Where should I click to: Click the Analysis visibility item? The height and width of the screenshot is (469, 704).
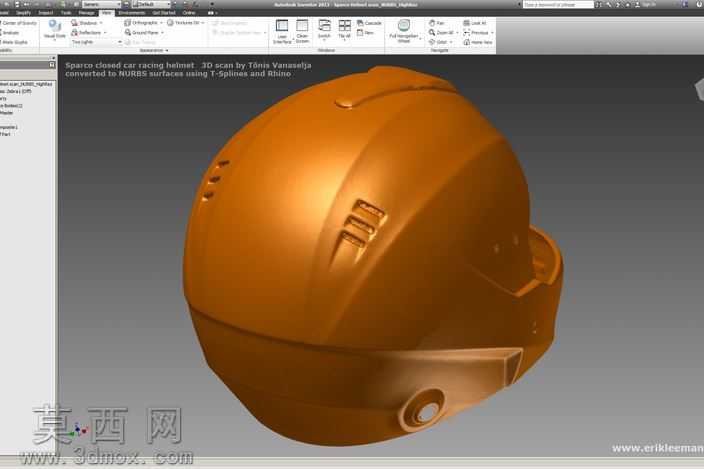coord(10,33)
